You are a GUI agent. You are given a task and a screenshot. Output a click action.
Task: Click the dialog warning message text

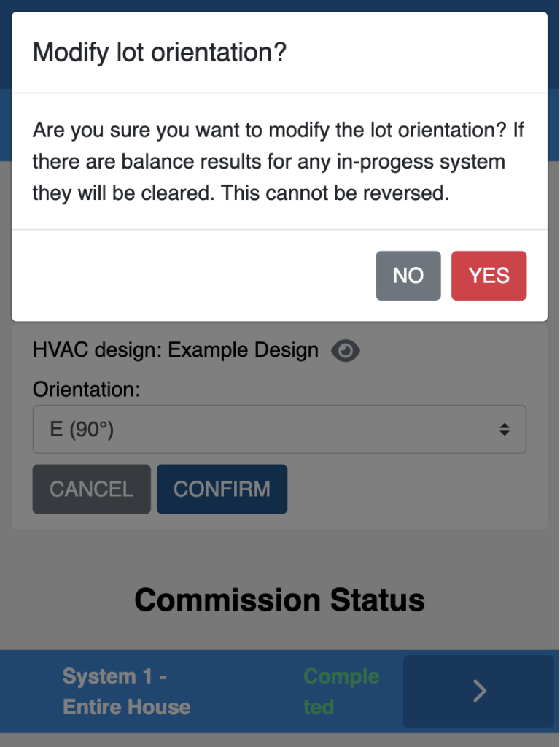tap(279, 162)
